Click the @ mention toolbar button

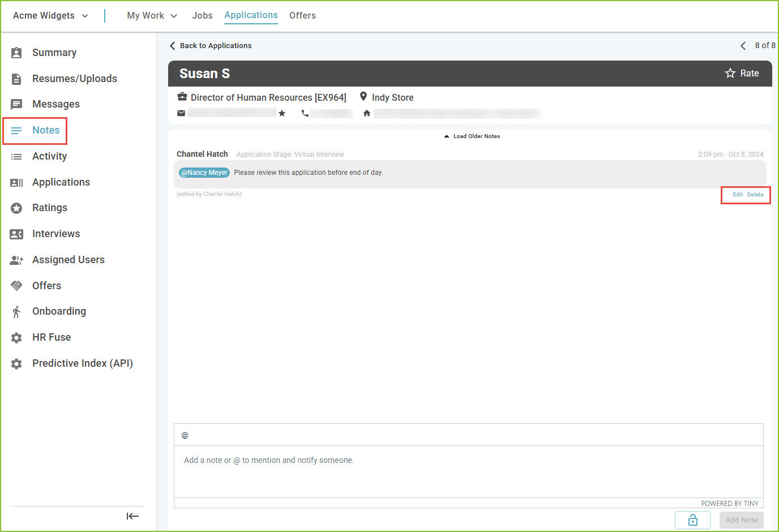pyautogui.click(x=185, y=435)
